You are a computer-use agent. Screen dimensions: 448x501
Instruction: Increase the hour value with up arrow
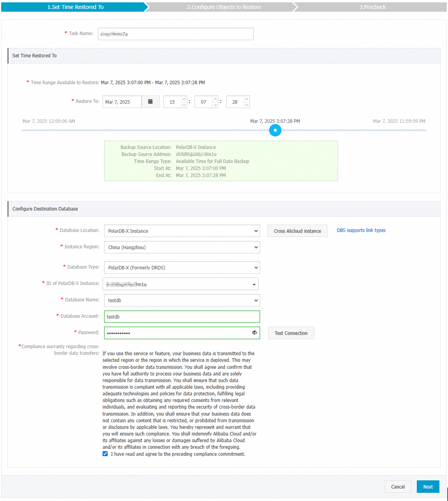[x=184, y=99]
